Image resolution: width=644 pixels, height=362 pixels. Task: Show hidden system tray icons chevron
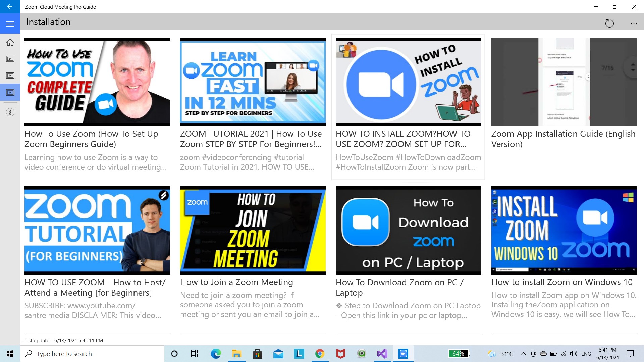[523, 354]
